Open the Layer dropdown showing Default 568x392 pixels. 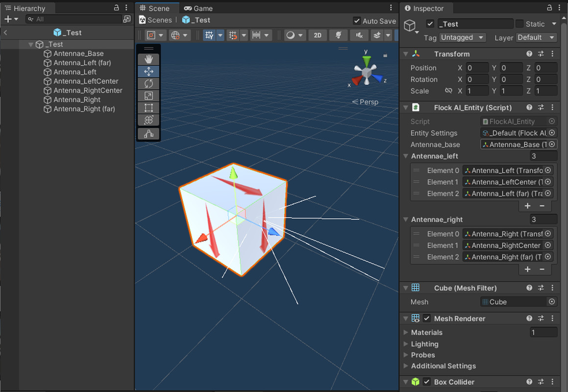pyautogui.click(x=536, y=37)
